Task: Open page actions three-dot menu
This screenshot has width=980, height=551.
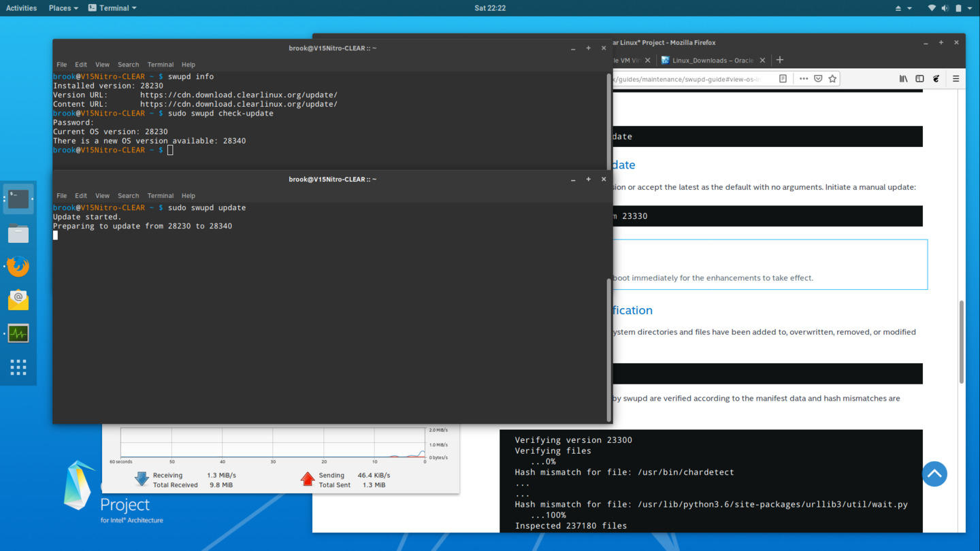Action: pyautogui.click(x=804, y=78)
